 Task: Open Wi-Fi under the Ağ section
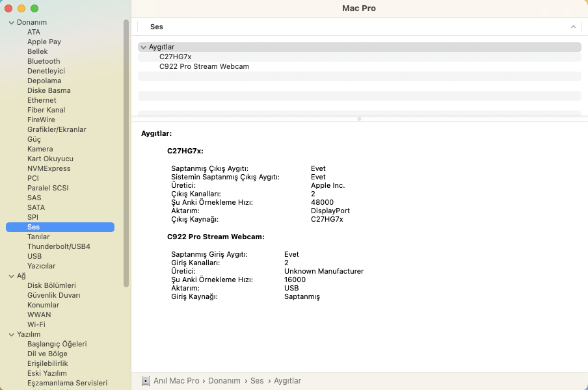[36, 324]
